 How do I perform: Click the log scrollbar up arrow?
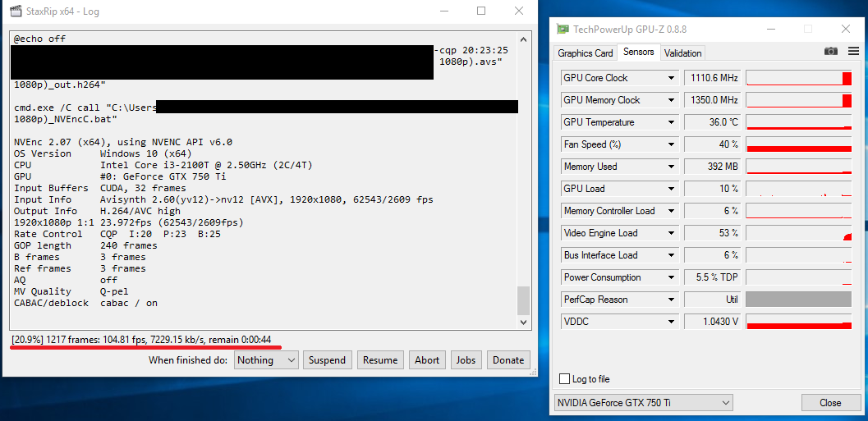click(x=523, y=39)
